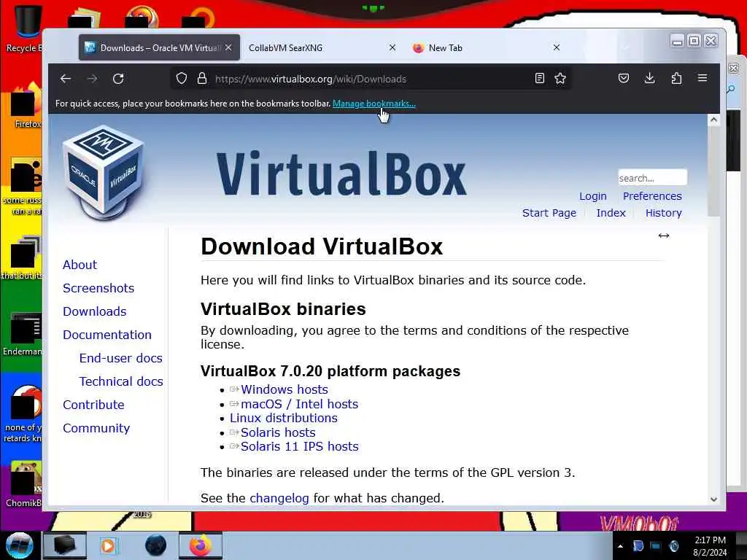The height and width of the screenshot is (560, 747).
Task: Toggle reader view icon in address bar
Action: (x=539, y=79)
